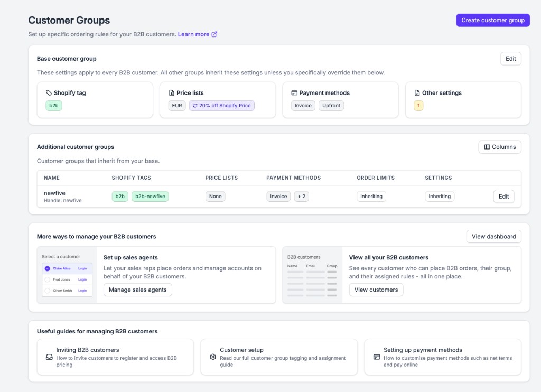Screen dimensions: 541x392
Task: Click the Invoice badge in newfive row
Action: (278, 197)
